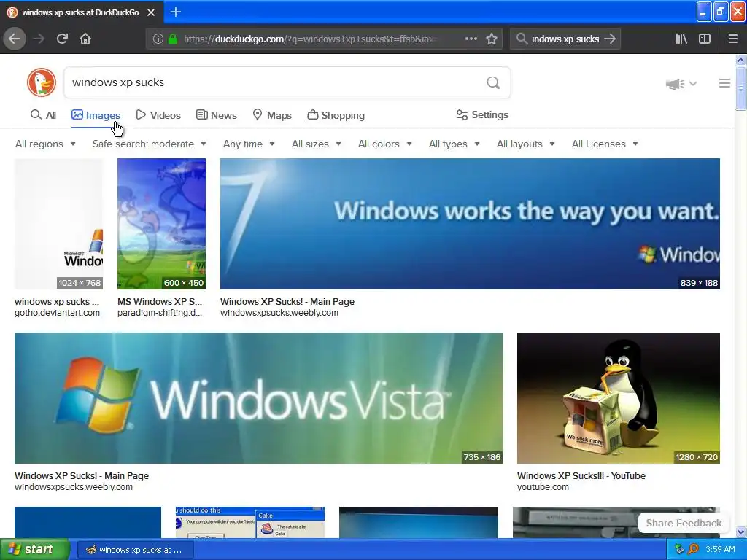Screen dimensions: 747x560
Task: Select the Firefox window taskbar button
Action: [135, 550]
